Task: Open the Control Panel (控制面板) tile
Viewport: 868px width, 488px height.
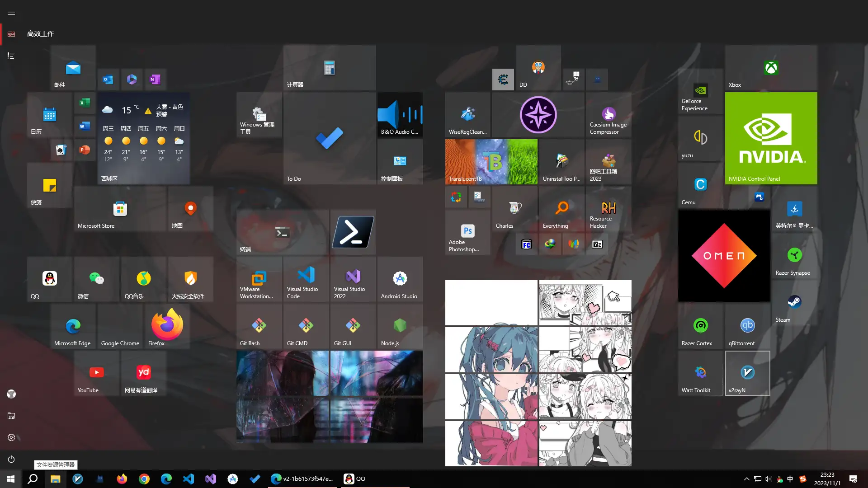Action: tap(400, 162)
